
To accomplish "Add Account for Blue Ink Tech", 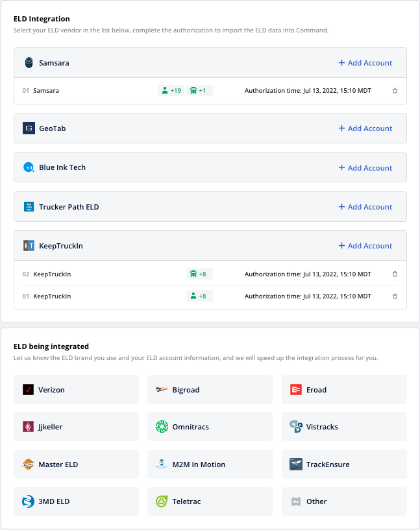I will (365, 168).
